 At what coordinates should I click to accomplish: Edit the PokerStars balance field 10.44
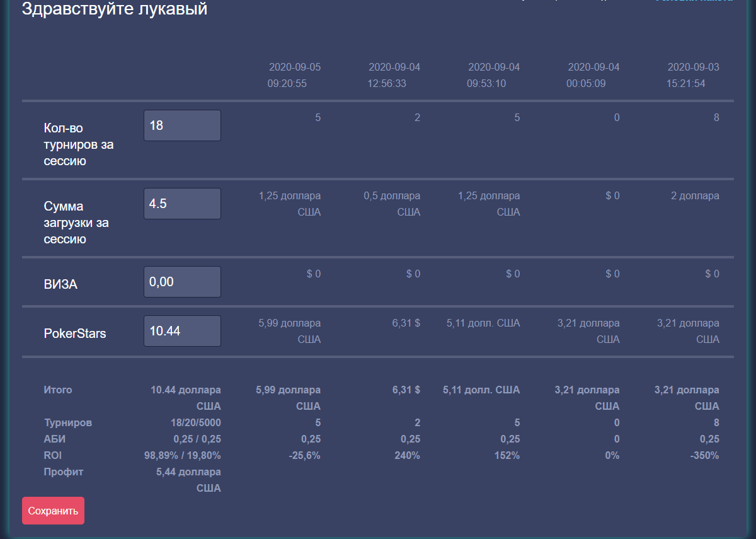click(x=183, y=331)
